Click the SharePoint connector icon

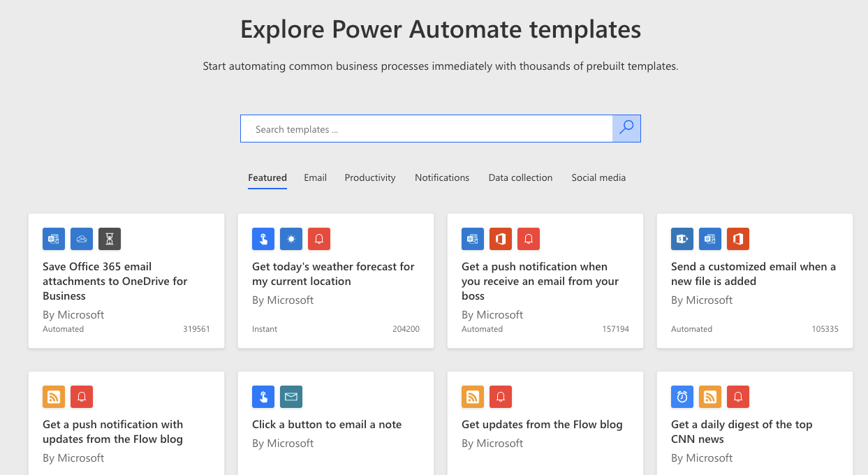click(x=682, y=239)
